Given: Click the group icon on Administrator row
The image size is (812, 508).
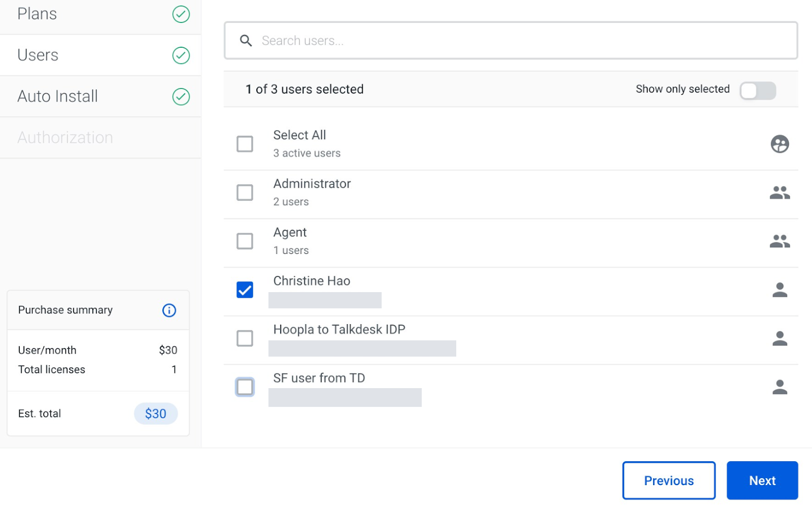Looking at the screenshot, I should click(780, 193).
